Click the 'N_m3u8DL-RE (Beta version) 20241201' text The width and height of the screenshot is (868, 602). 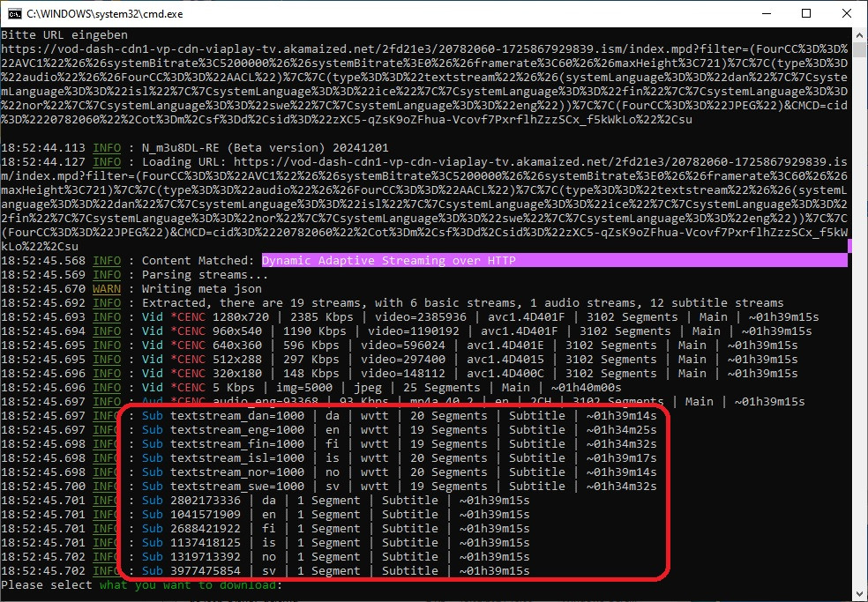(266, 148)
